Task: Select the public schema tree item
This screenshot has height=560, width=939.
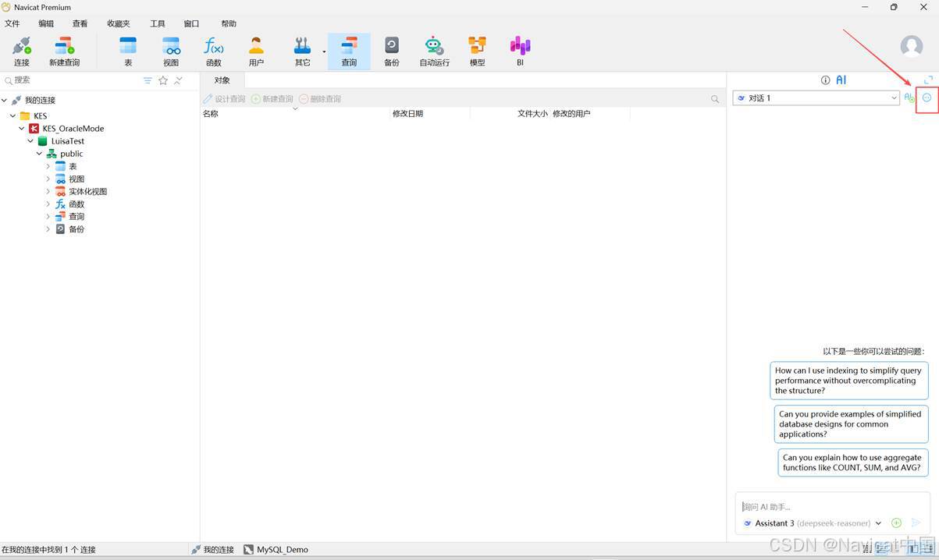Action: [65, 154]
